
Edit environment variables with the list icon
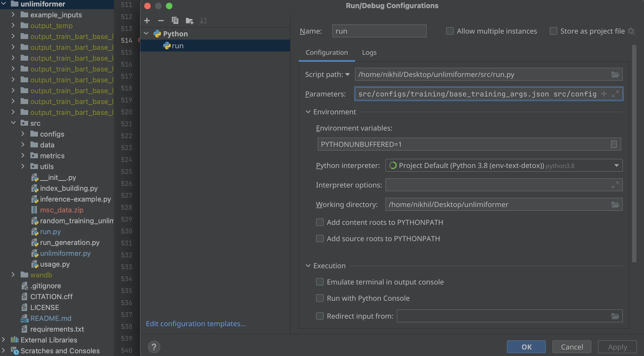614,144
